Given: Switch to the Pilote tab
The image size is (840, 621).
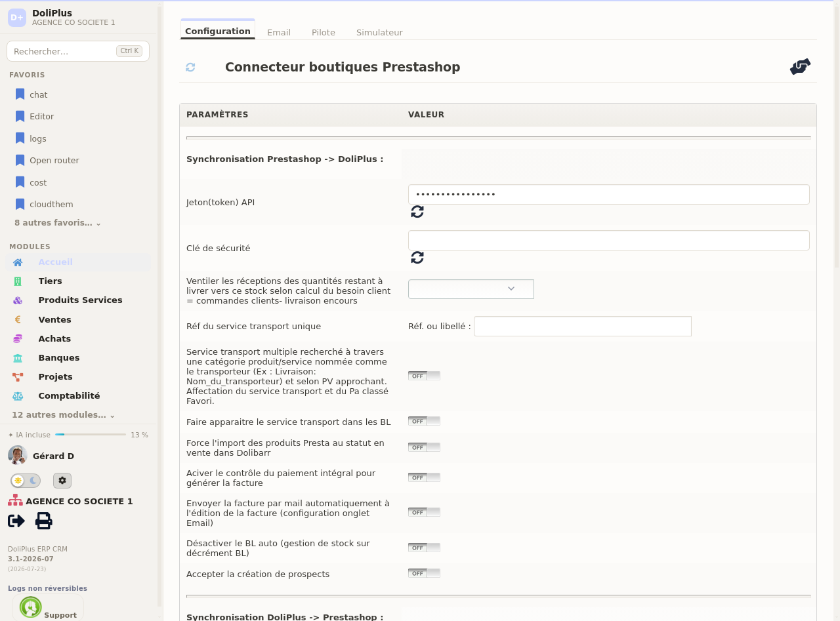Looking at the screenshot, I should click(x=324, y=32).
